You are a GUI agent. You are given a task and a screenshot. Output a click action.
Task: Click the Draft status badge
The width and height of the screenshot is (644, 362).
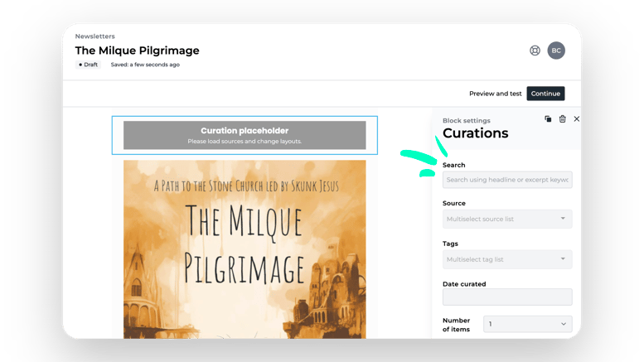[88, 65]
